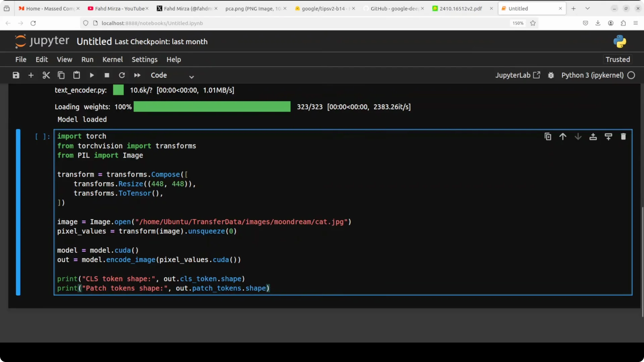
Task: Cut selected cell with the scissors icon
Action: 46,75
